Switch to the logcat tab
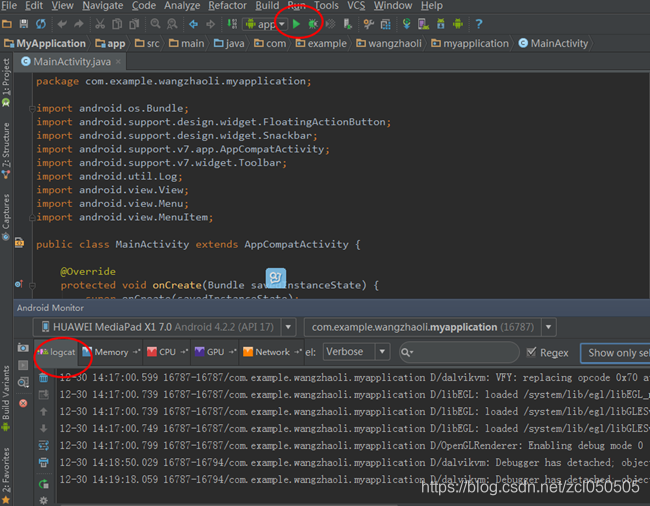 56,352
